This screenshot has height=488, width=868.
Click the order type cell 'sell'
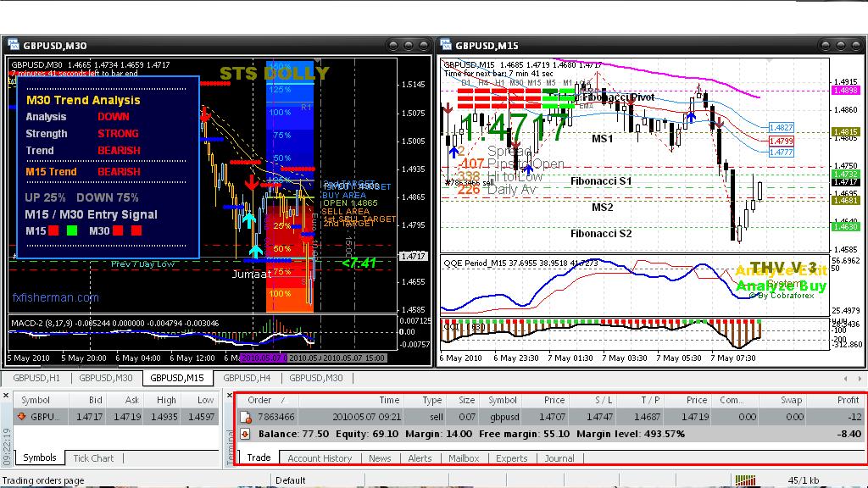(x=437, y=417)
